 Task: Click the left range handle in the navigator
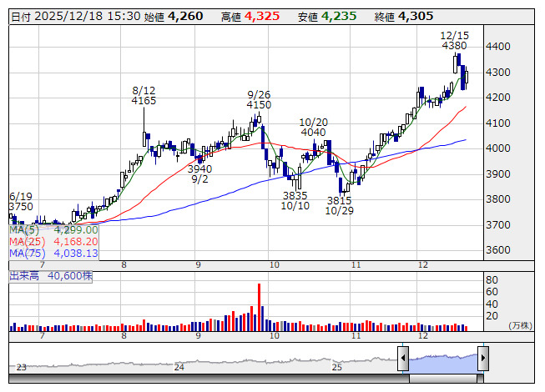(403, 359)
